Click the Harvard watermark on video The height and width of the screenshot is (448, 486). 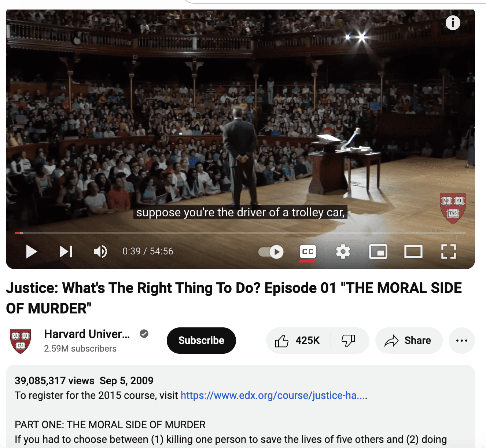tap(453, 208)
